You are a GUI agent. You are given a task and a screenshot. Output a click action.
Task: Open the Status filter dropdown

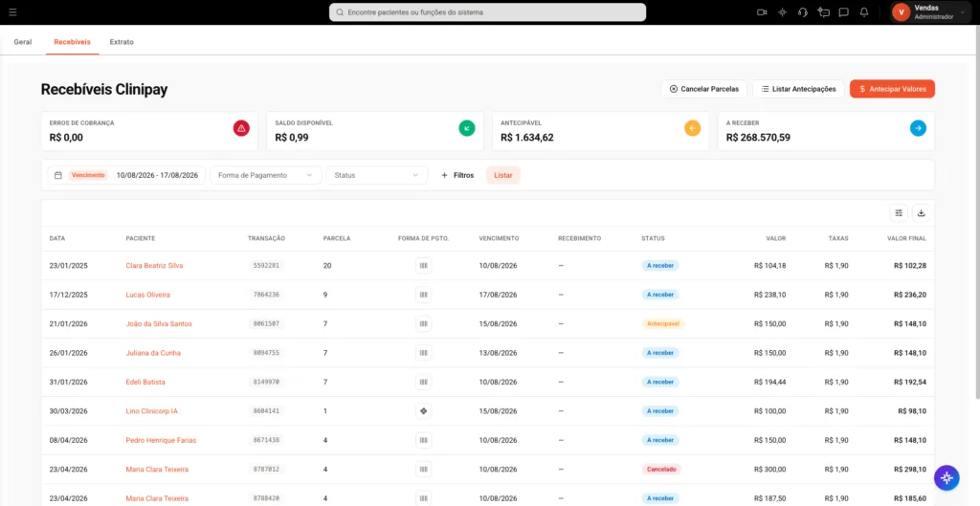[x=377, y=176]
